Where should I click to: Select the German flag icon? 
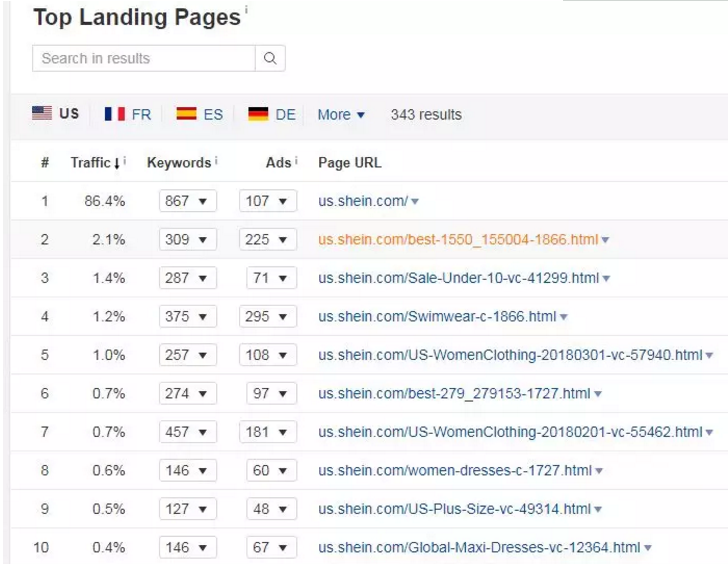tap(258, 114)
